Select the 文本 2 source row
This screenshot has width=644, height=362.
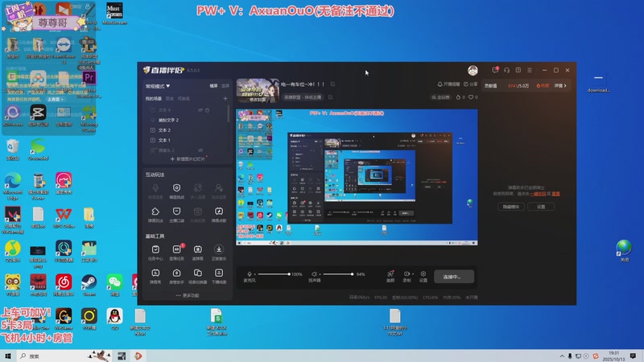pyautogui.click(x=187, y=130)
